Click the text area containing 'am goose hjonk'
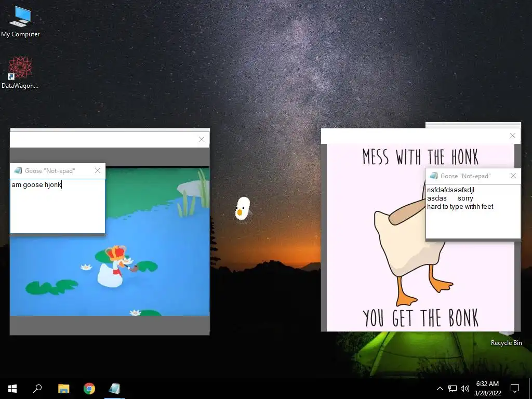 [58, 206]
